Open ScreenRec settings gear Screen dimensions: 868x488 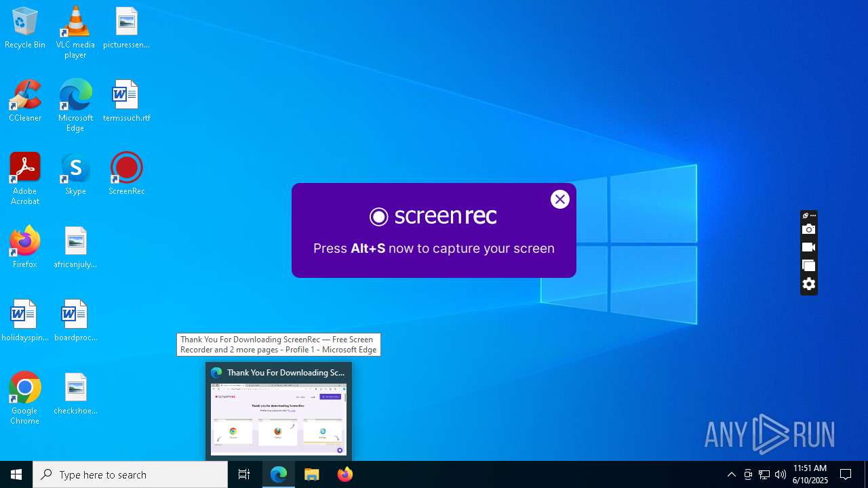point(809,284)
